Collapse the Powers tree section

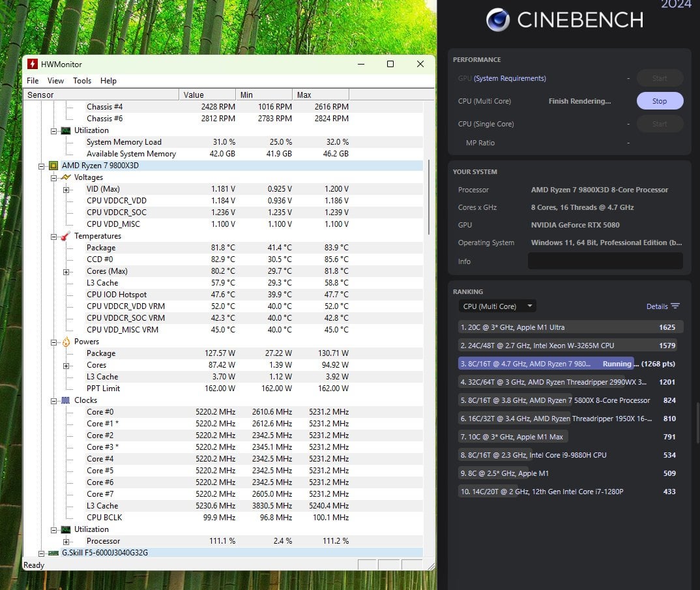pos(53,342)
